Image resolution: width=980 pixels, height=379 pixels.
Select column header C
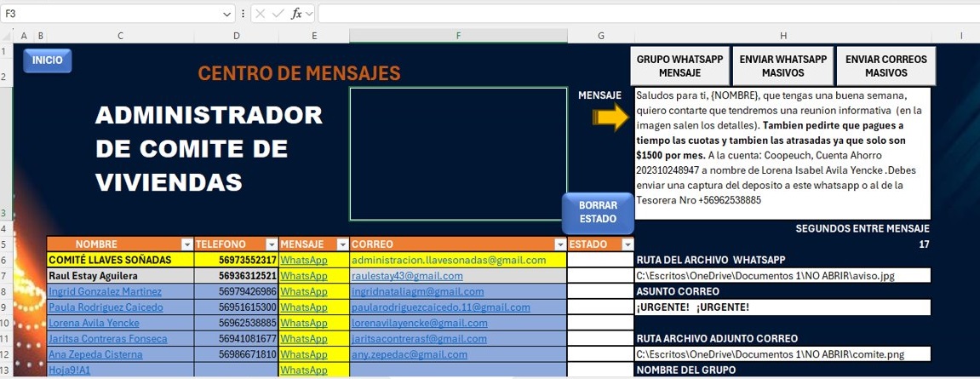[x=121, y=36]
